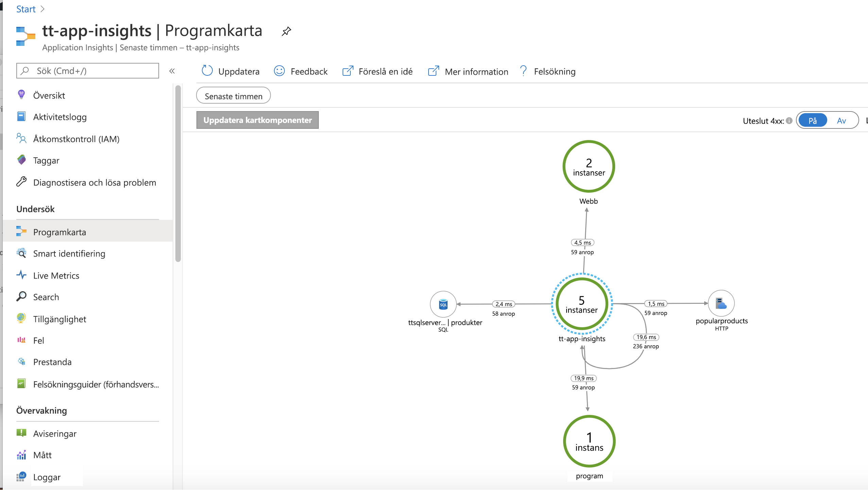This screenshot has height=490, width=868.
Task: Click the Mått chart icon
Action: point(21,455)
